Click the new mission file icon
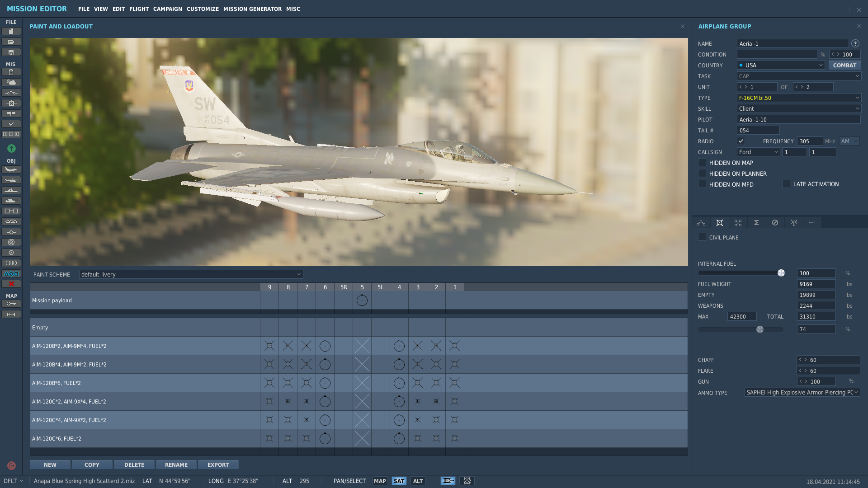868x488 pixels. click(11, 31)
